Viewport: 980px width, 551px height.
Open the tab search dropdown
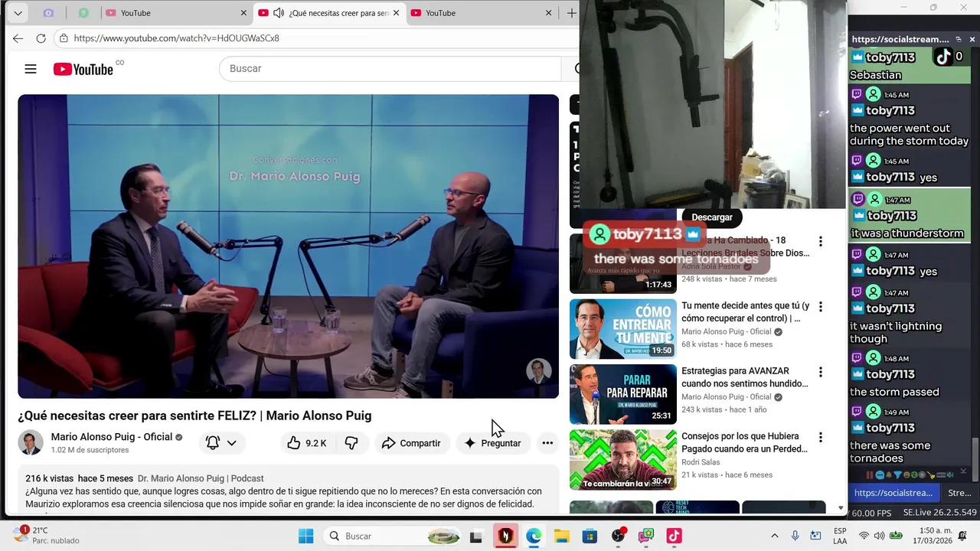[x=18, y=13]
